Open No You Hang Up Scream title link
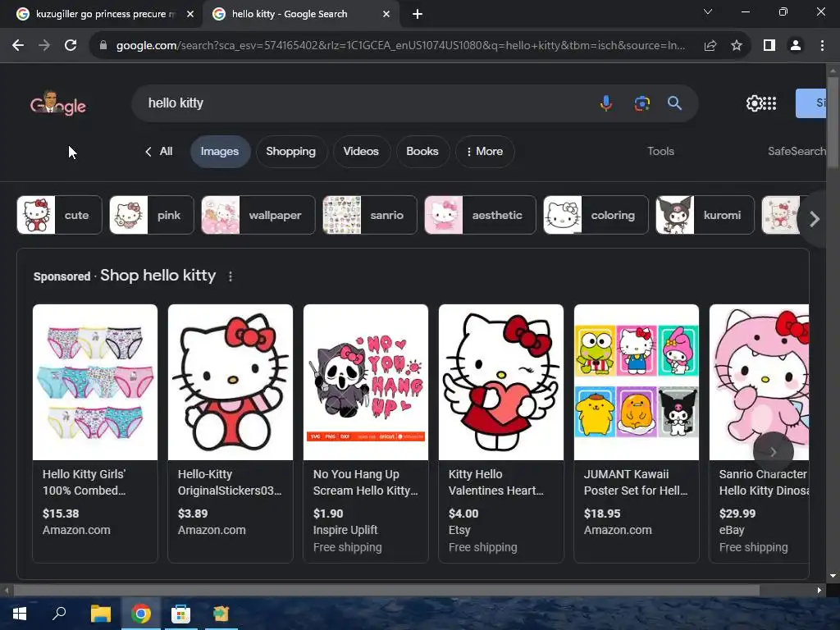The image size is (840, 630). (365, 482)
